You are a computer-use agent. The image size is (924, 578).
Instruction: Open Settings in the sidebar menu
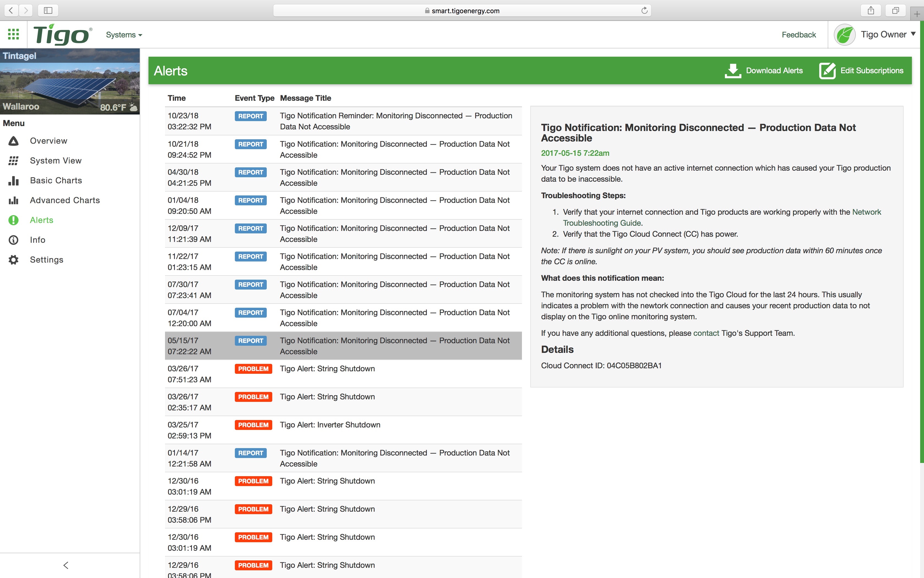tap(46, 260)
